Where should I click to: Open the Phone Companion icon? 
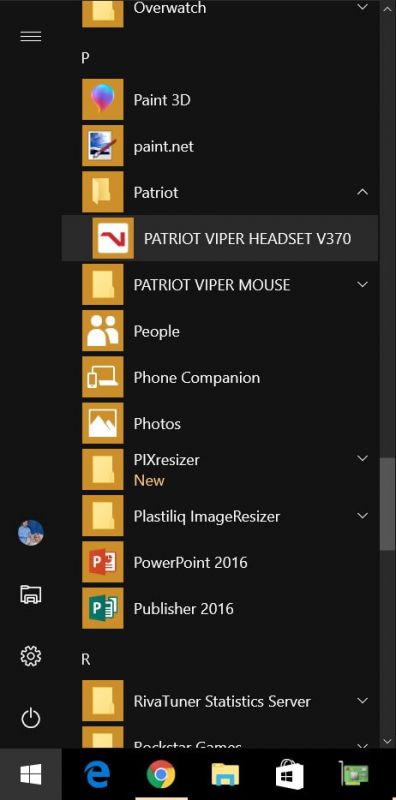[x=103, y=378]
